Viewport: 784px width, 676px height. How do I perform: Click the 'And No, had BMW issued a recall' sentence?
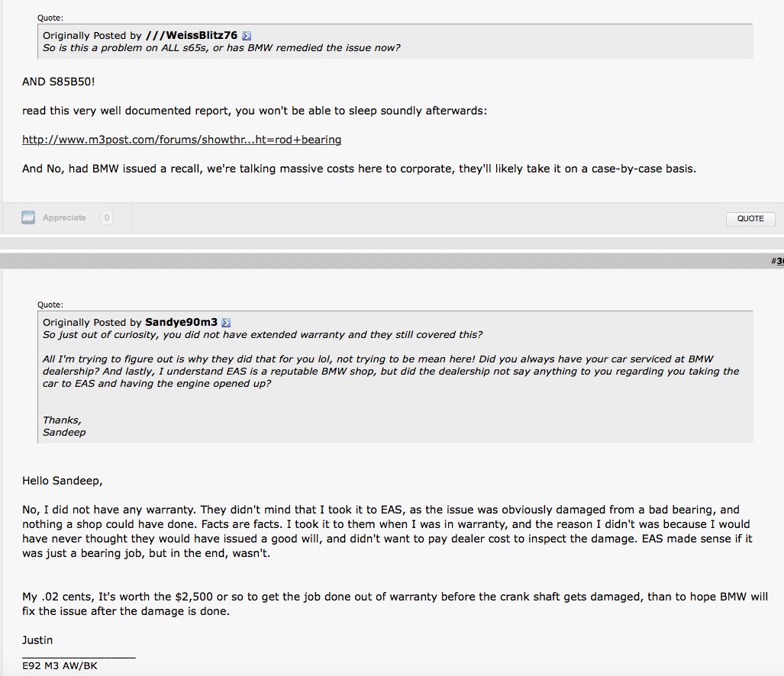point(359,169)
